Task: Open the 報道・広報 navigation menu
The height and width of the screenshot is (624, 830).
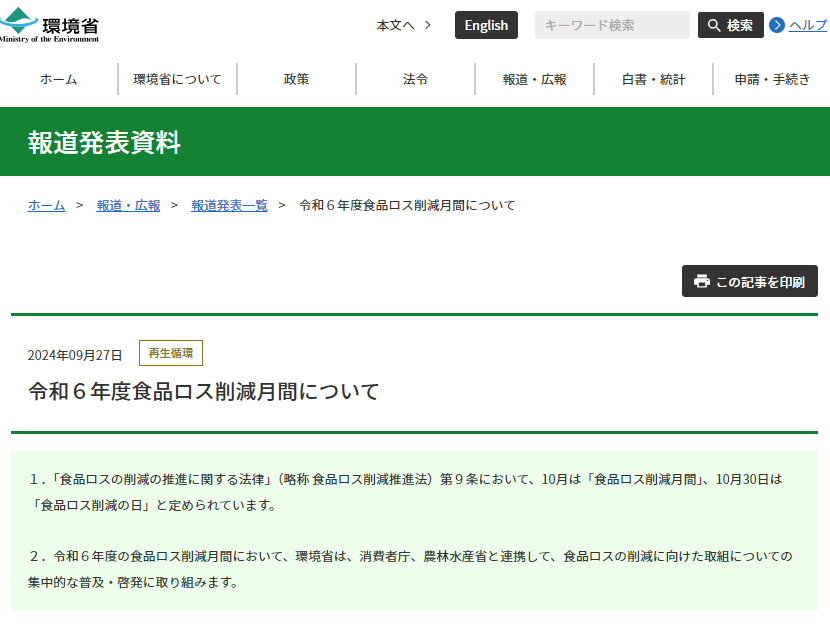Action: point(534,79)
